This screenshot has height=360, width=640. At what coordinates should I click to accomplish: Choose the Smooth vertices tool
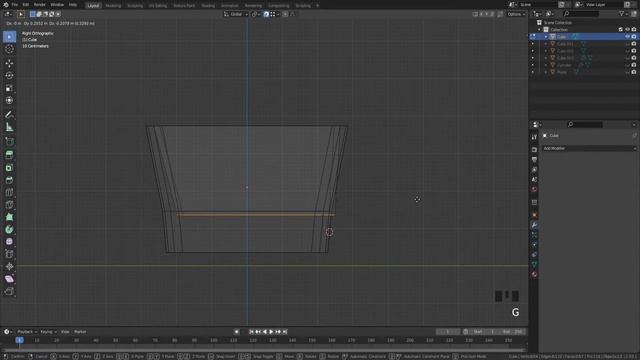pos(9,242)
